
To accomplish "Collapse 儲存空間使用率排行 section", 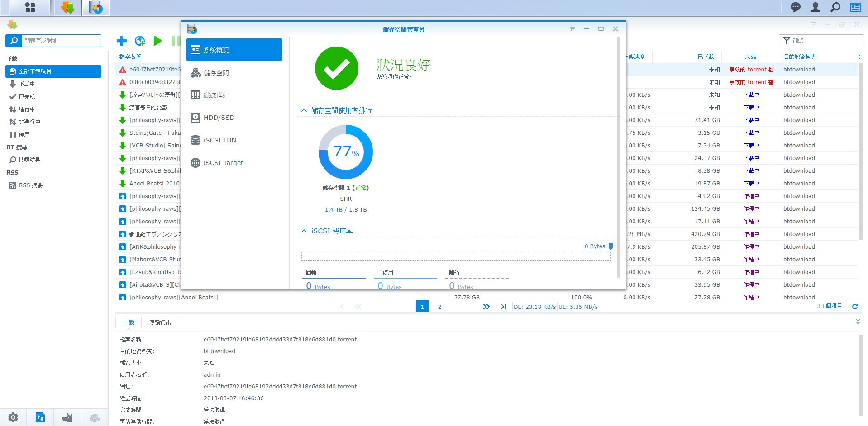I will [304, 110].
